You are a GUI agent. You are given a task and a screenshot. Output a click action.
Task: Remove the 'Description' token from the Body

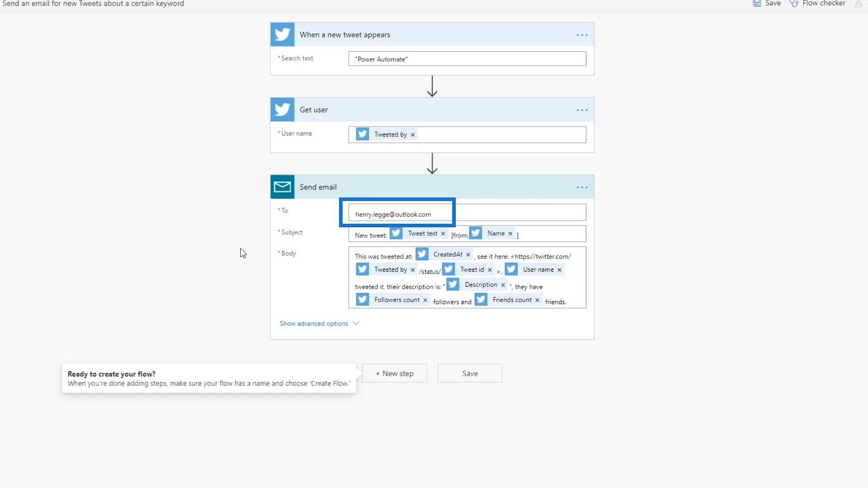[503, 285]
